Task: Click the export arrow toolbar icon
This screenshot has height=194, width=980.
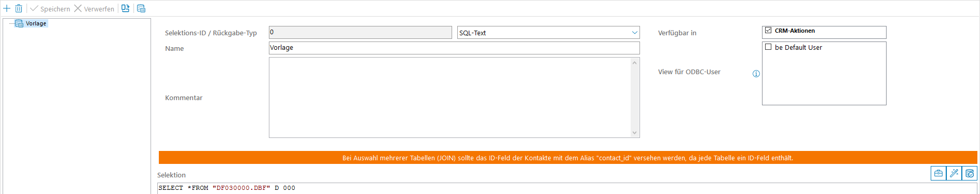Action: click(x=125, y=8)
